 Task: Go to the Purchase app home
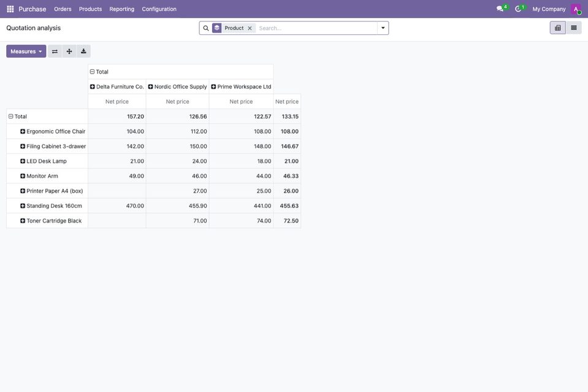pyautogui.click(x=32, y=9)
